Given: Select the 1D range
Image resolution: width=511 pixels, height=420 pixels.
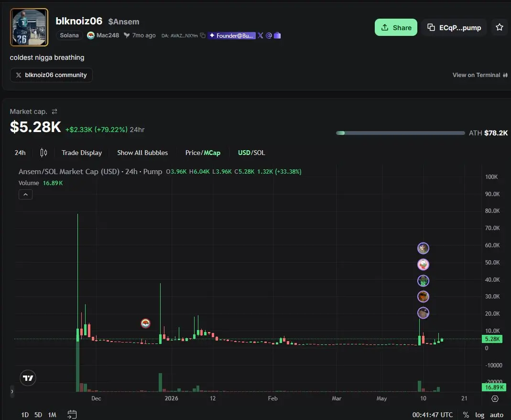Looking at the screenshot, I should click(25, 415).
